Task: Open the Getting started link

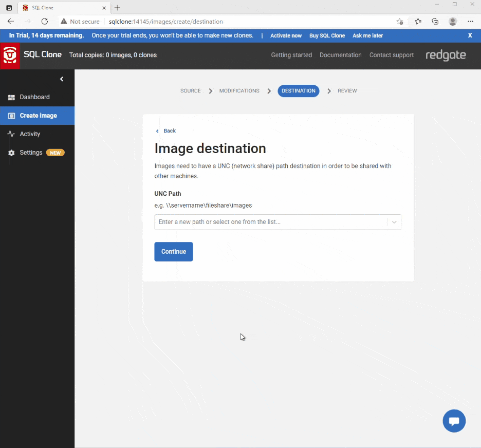Action: (x=291, y=55)
